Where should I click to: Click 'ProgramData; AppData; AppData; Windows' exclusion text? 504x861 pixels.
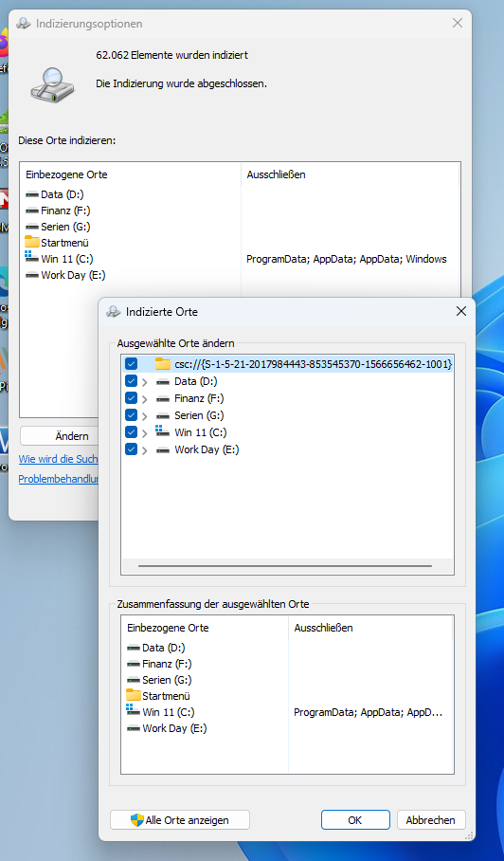pyautogui.click(x=347, y=259)
